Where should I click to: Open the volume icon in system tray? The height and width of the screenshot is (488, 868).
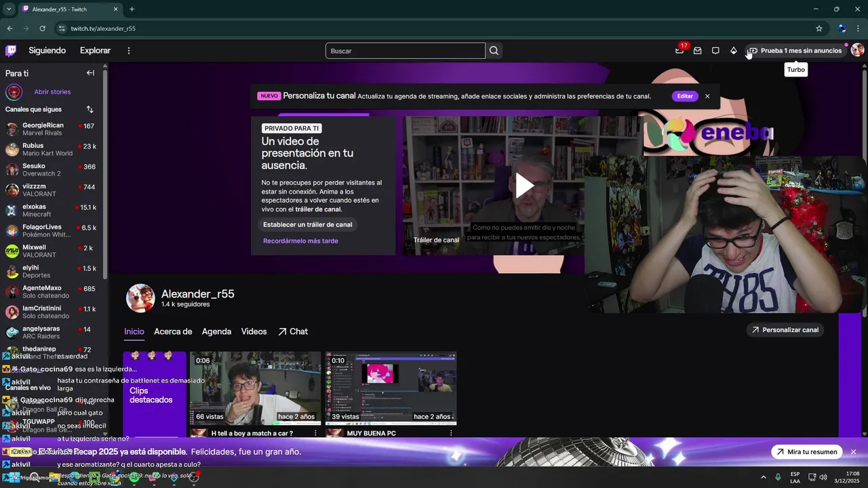click(823, 477)
